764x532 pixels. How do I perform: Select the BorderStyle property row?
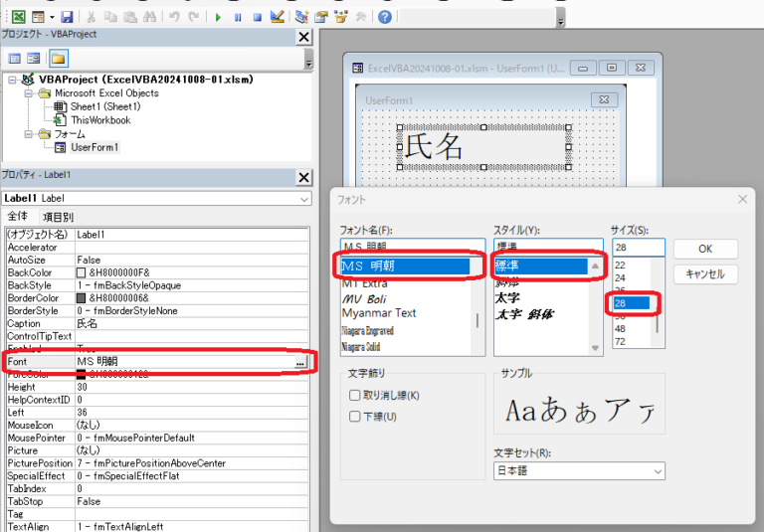click(157, 311)
